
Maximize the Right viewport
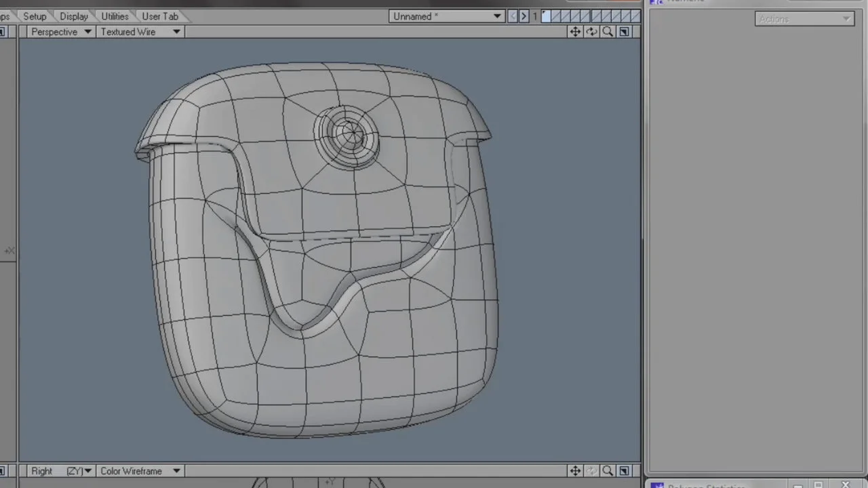click(x=624, y=471)
